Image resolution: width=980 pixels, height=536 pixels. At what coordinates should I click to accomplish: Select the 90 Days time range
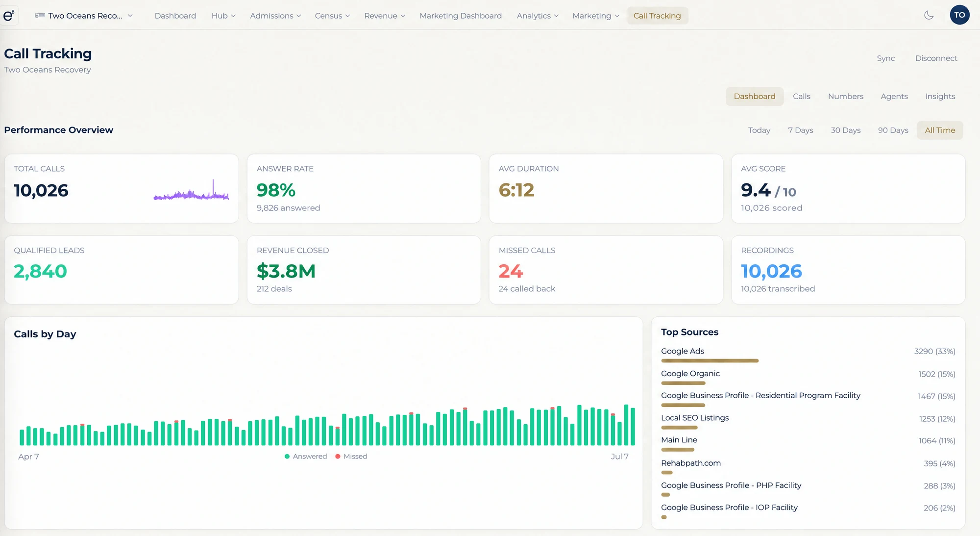pos(893,130)
